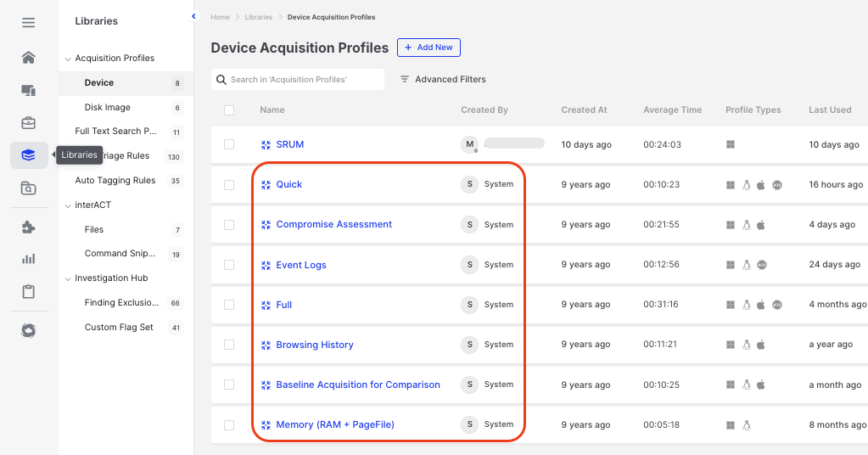Collapse the Investigation Hub section
Image resolution: width=868 pixels, height=455 pixels.
click(x=68, y=278)
